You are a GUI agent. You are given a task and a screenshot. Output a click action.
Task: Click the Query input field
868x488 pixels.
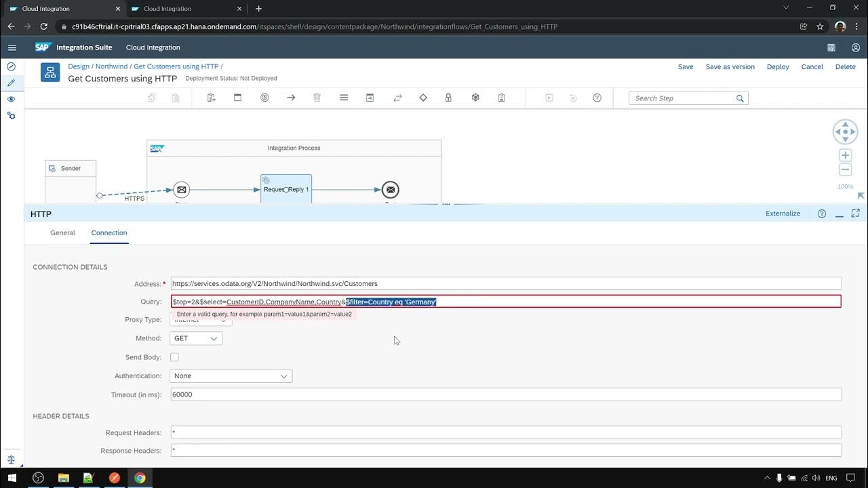coord(506,302)
